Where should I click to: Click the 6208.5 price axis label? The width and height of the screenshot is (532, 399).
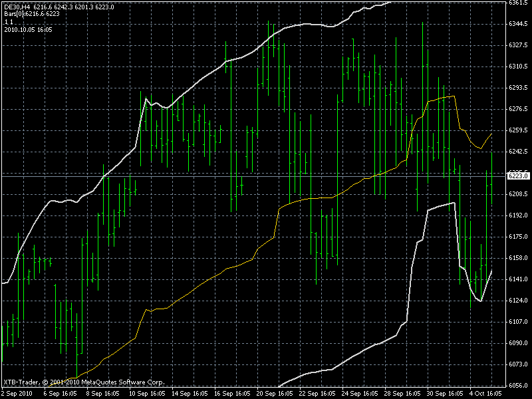tap(518, 194)
